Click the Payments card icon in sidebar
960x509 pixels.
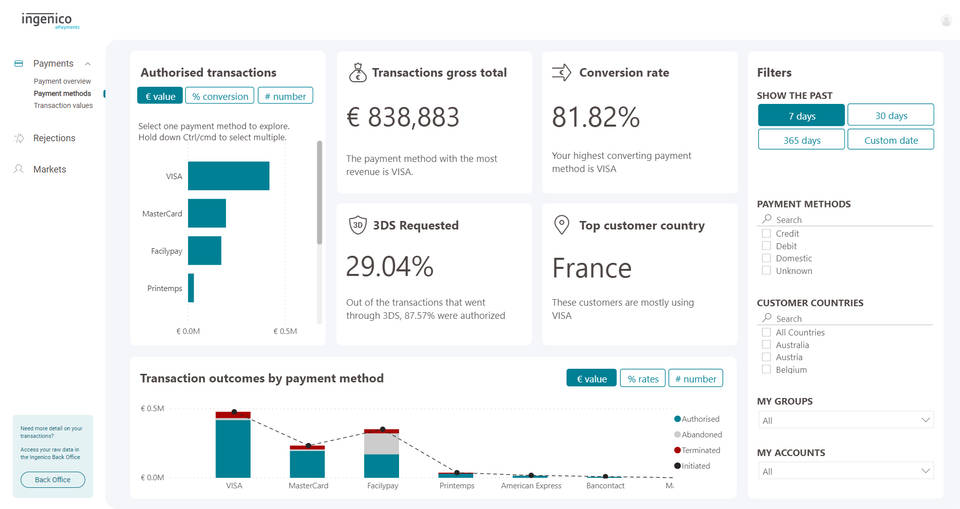[x=18, y=63]
